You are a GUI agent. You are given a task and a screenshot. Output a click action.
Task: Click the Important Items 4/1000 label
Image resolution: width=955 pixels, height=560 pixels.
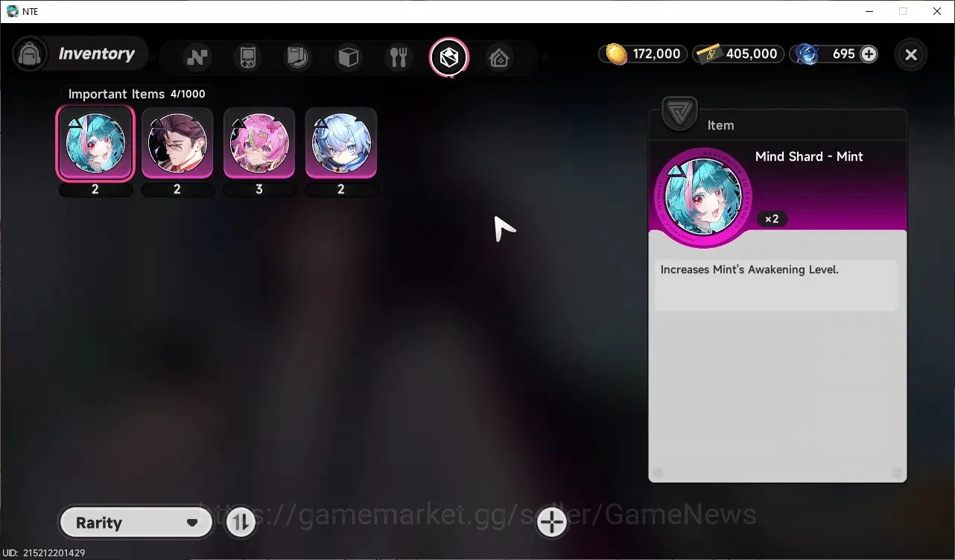(x=136, y=94)
